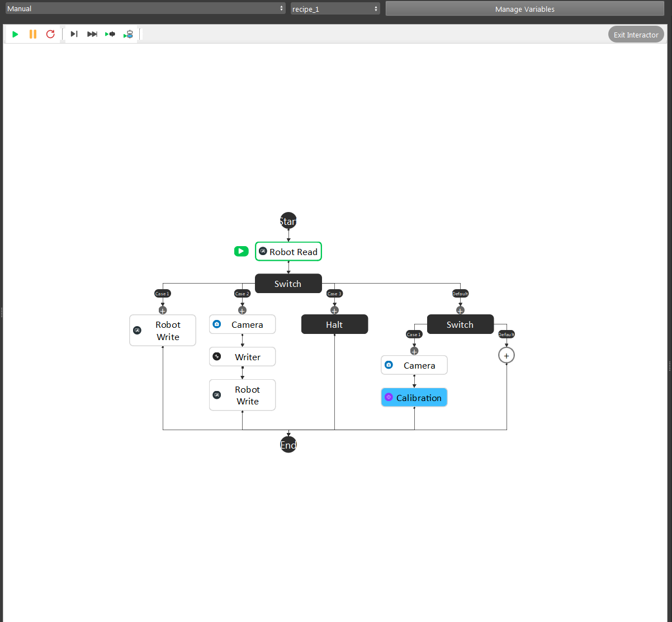Start the flowchart with the green play button
The image size is (672, 622).
tap(15, 34)
